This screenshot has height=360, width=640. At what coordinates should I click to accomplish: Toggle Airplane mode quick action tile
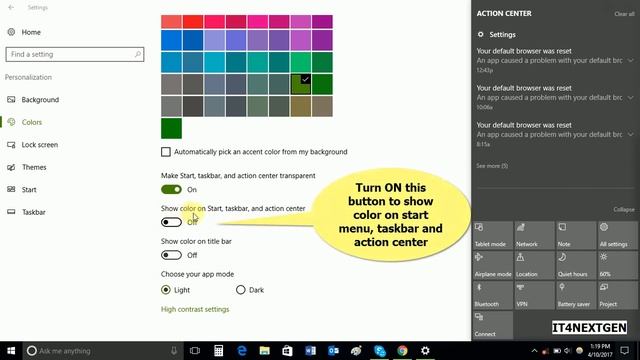tap(493, 265)
